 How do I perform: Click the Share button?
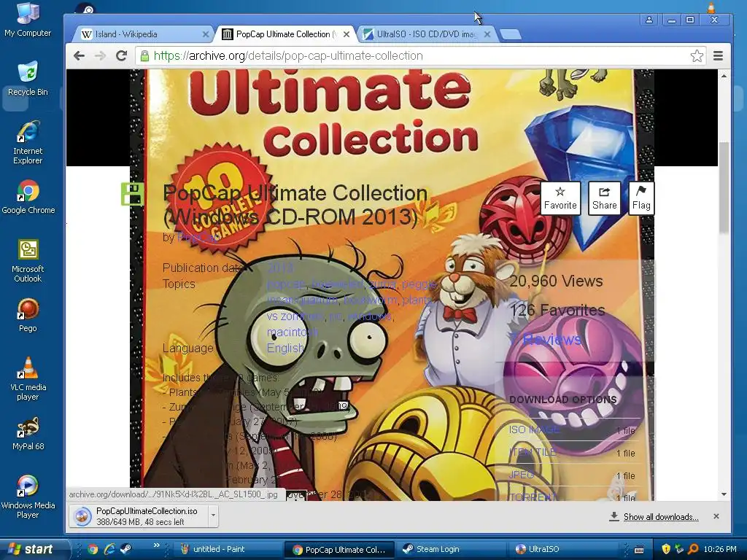tap(604, 198)
